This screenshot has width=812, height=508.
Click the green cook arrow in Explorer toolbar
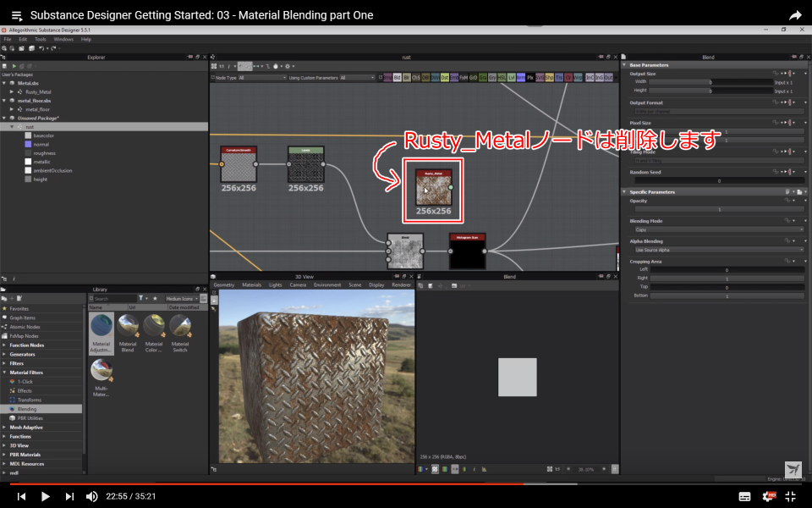(14, 66)
